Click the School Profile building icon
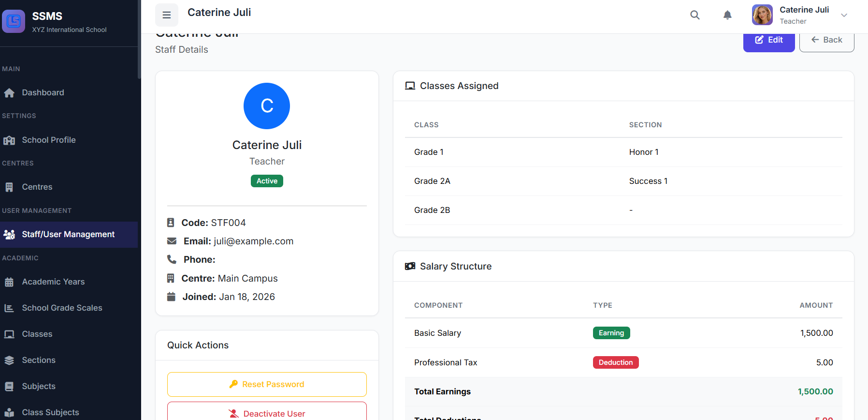The width and height of the screenshot is (868, 420). (x=9, y=140)
